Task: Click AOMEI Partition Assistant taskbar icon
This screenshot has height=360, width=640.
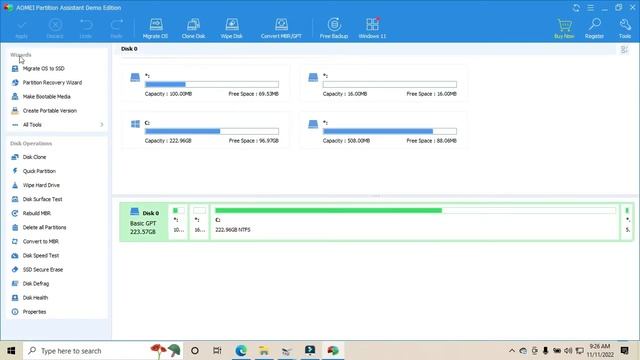Action: [333, 351]
